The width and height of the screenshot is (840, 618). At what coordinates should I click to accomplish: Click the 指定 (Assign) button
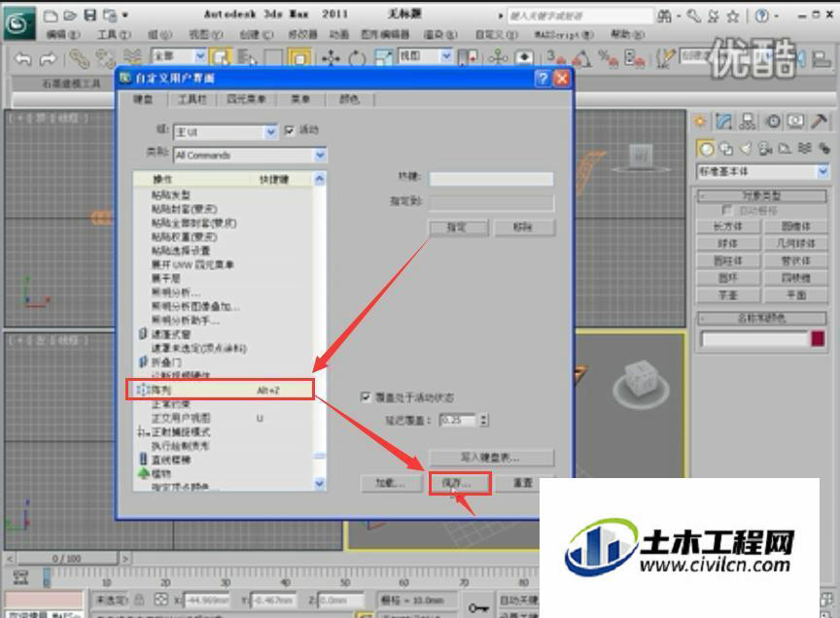point(459,227)
